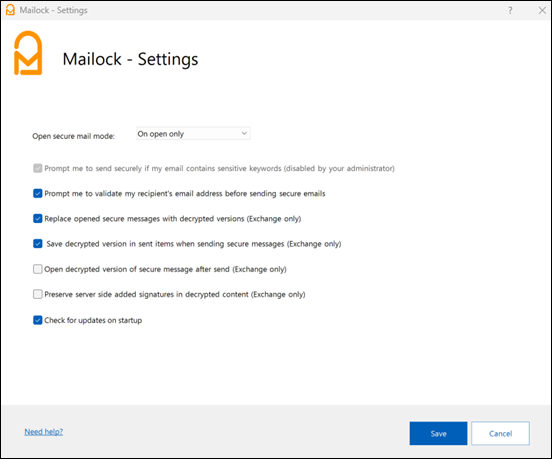Click the large orange Mailock logo
Image resolution: width=552 pixels, height=459 pixels.
pyautogui.click(x=28, y=53)
